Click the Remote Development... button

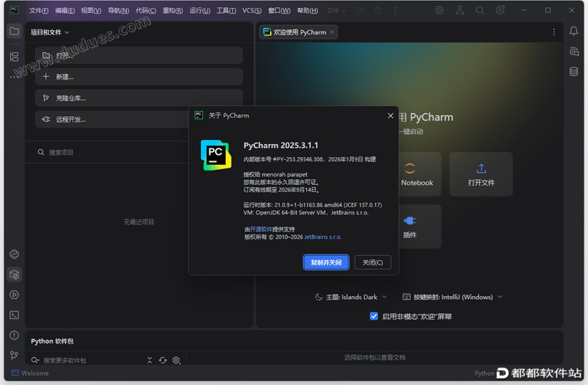click(x=113, y=120)
